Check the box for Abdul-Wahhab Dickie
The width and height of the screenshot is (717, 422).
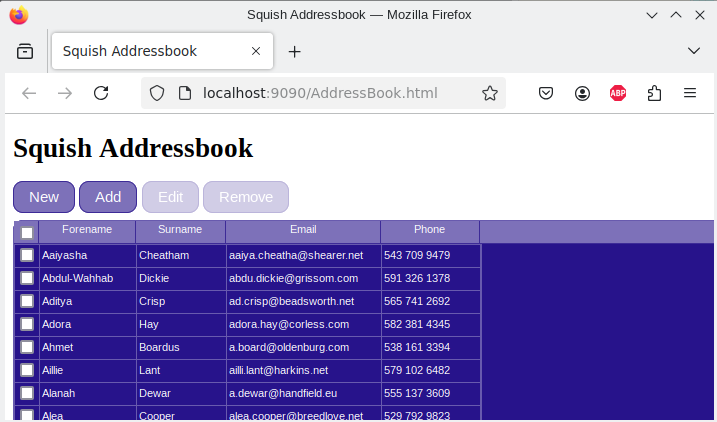pyautogui.click(x=27, y=278)
